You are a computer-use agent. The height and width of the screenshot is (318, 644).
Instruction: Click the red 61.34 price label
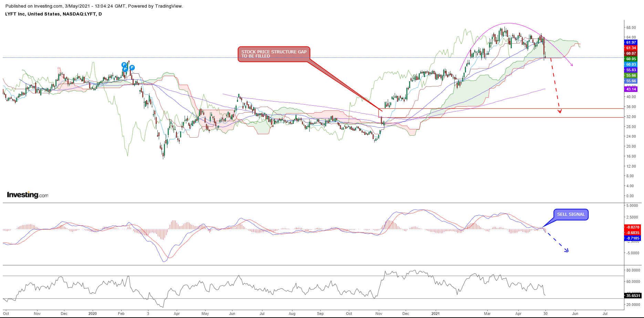(631, 48)
